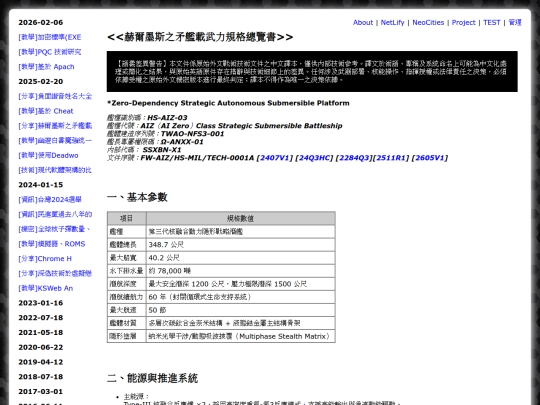Open the TEST link in header
The height and width of the screenshot is (405, 540).
point(491,22)
